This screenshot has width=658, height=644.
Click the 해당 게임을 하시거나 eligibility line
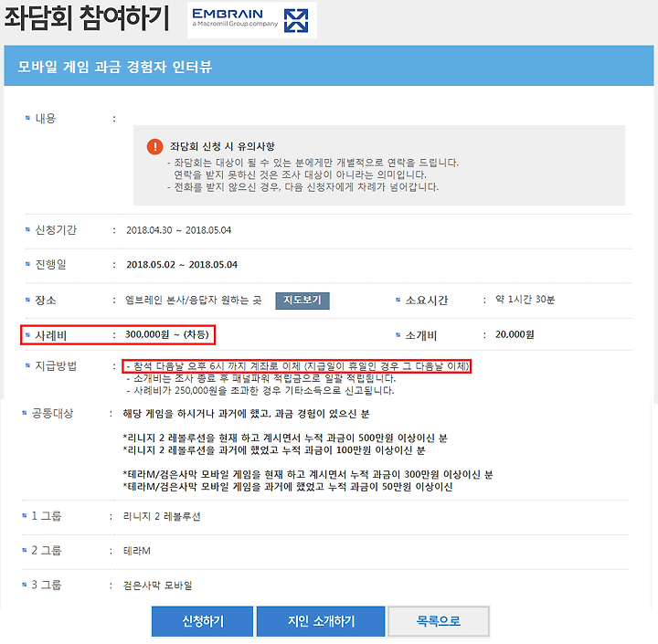[x=247, y=414]
